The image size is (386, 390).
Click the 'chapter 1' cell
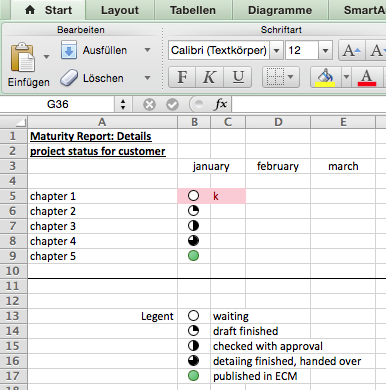click(103, 196)
